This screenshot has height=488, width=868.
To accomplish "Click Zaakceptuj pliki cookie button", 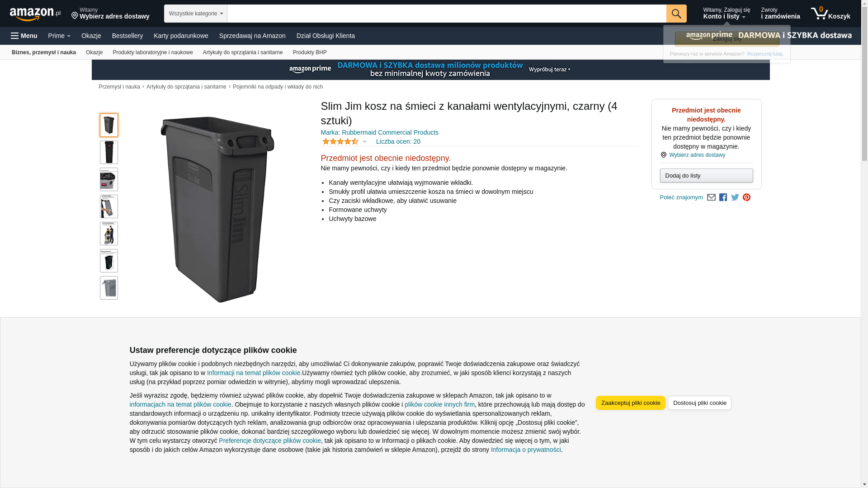I will 630,403.
